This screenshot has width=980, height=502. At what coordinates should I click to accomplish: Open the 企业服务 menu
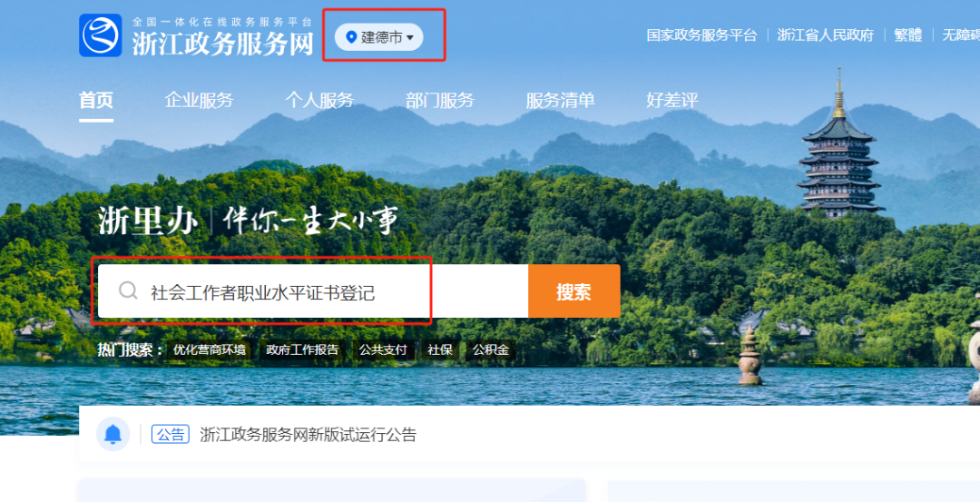200,100
